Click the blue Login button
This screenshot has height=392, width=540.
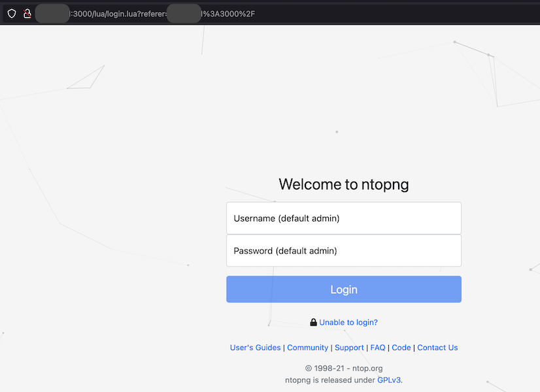344,289
